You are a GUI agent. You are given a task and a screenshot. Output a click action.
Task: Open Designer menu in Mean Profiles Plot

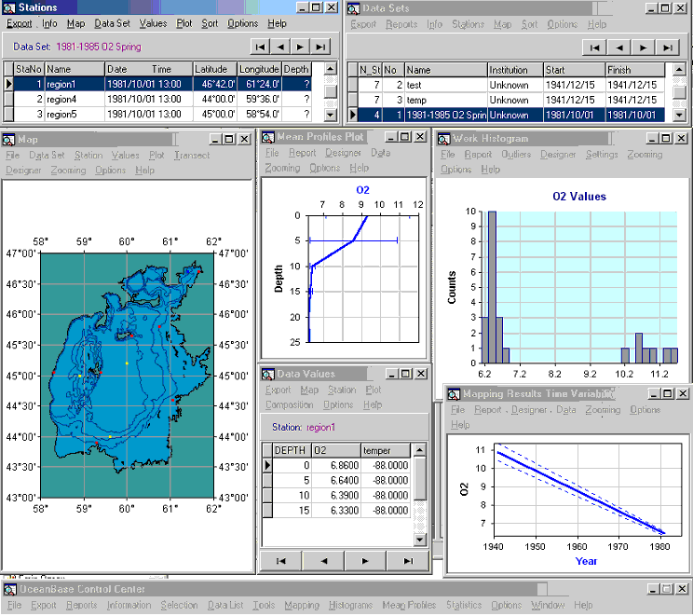(x=343, y=153)
